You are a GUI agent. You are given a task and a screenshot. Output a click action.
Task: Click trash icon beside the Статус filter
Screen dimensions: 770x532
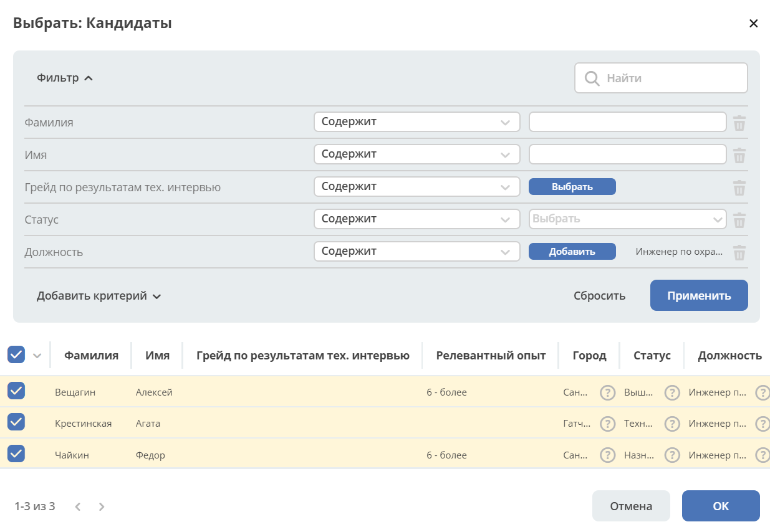(739, 220)
